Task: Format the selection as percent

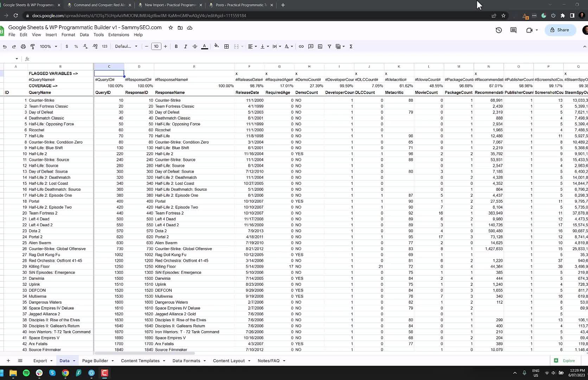Action: click(x=76, y=46)
